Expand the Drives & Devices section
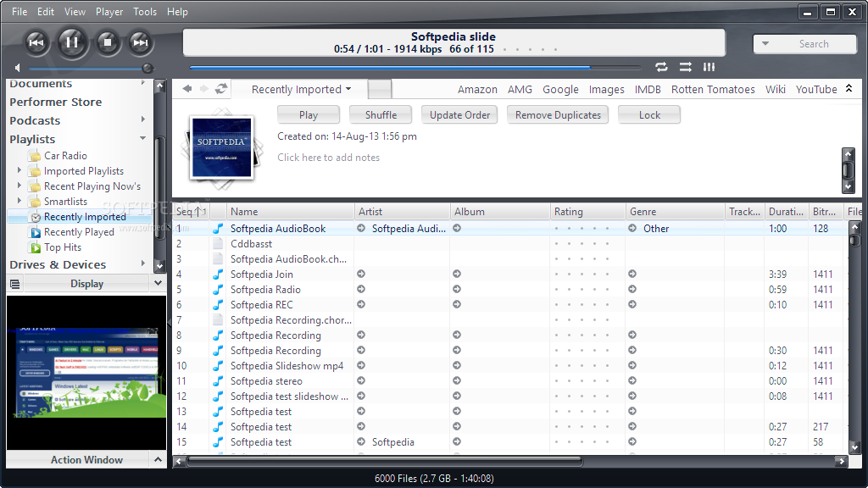The height and width of the screenshot is (488, 868). pos(142,263)
